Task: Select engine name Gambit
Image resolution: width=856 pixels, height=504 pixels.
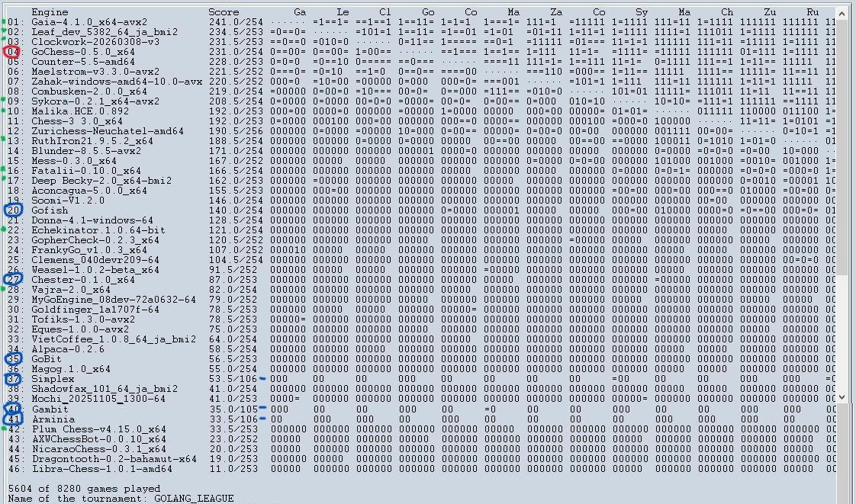Action: tap(50, 409)
